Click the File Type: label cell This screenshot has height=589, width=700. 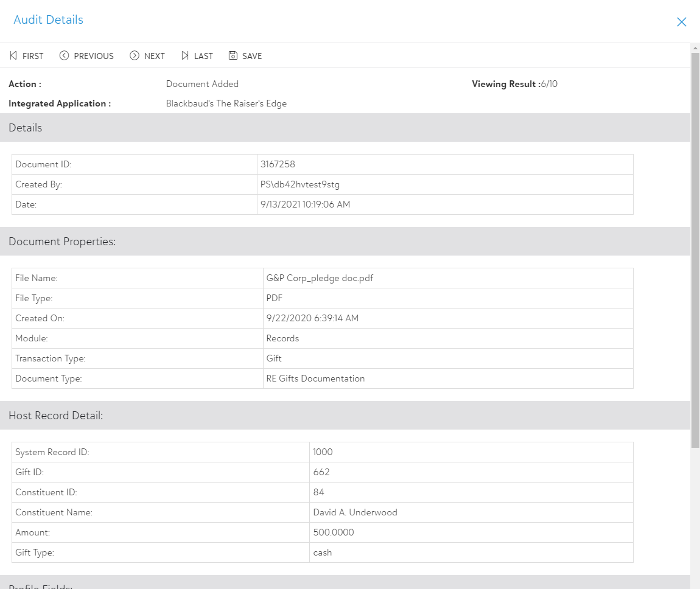[x=138, y=298]
